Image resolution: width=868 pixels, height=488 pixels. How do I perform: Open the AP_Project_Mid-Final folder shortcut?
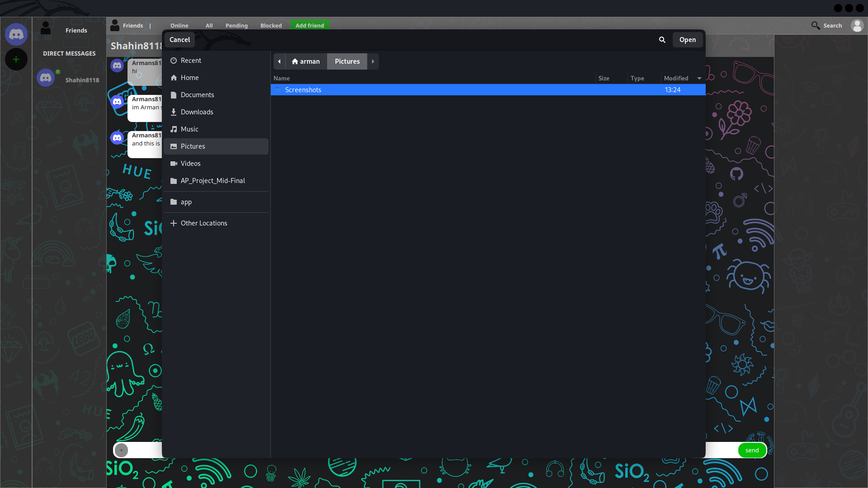click(x=212, y=180)
